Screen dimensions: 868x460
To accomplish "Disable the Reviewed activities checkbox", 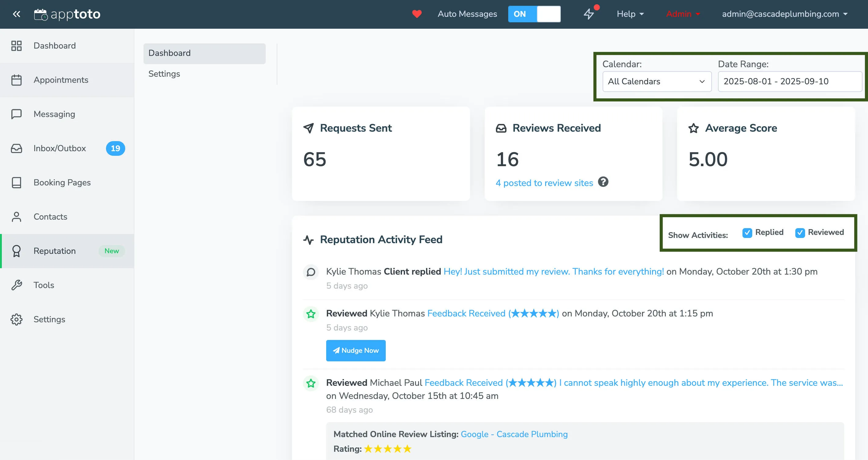I will 800,232.
